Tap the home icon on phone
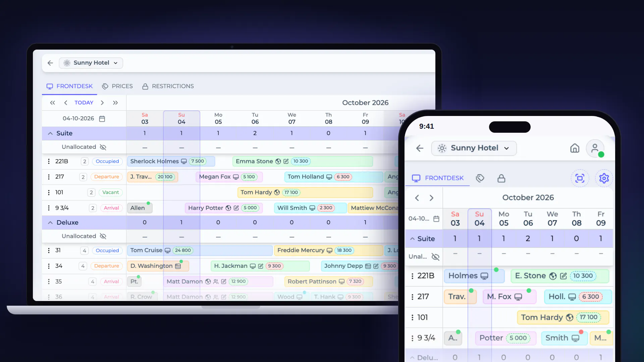Viewport: 644px width, 362px height. pyautogui.click(x=575, y=148)
